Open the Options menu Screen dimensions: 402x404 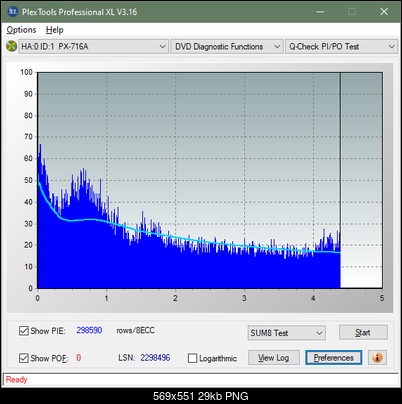pos(21,30)
